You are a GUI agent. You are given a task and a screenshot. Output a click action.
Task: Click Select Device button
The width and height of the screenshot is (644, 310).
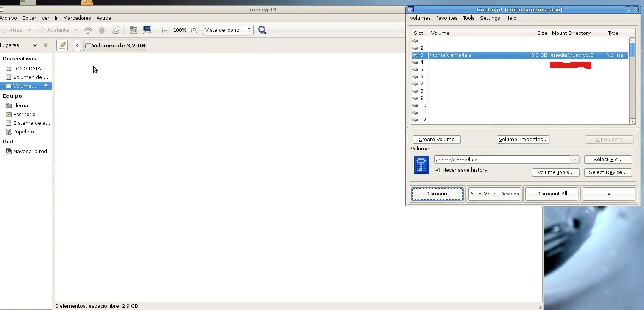(608, 172)
